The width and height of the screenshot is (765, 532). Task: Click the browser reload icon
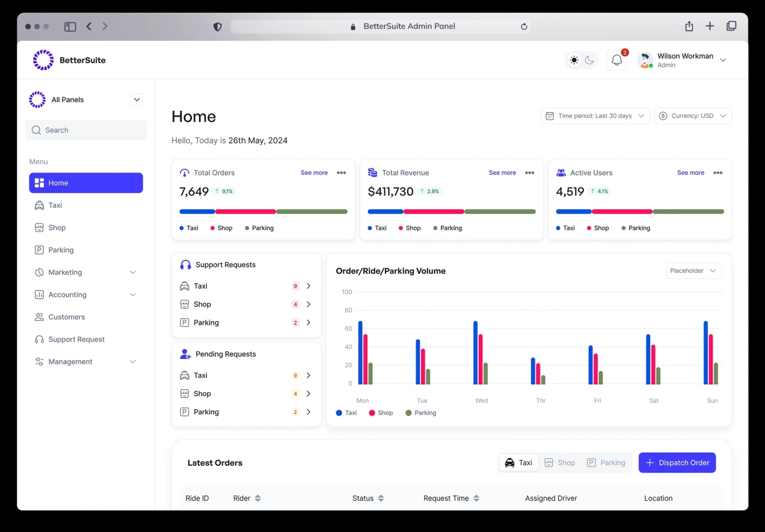(524, 27)
